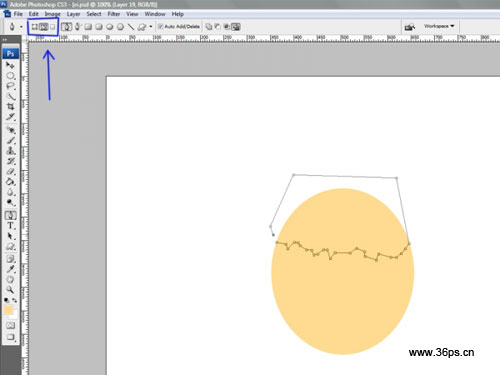
Task: Click the orange foreground color swatch
Action: pyautogui.click(x=8, y=310)
